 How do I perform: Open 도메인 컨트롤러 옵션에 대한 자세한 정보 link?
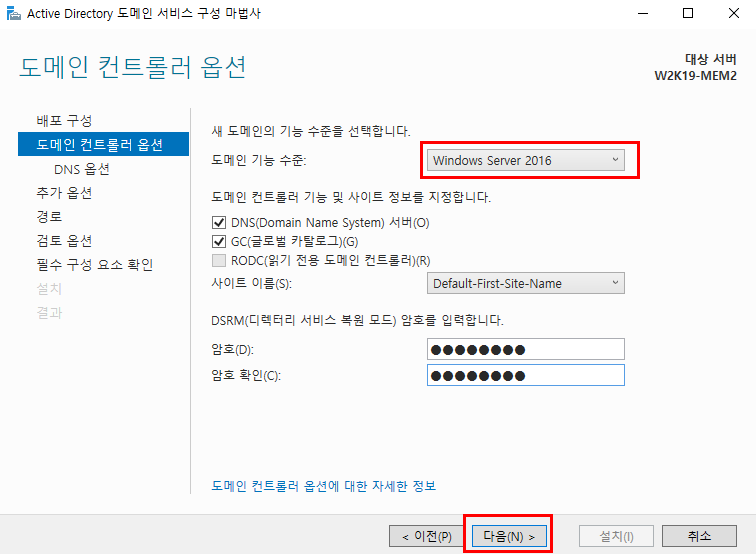pyautogui.click(x=324, y=486)
